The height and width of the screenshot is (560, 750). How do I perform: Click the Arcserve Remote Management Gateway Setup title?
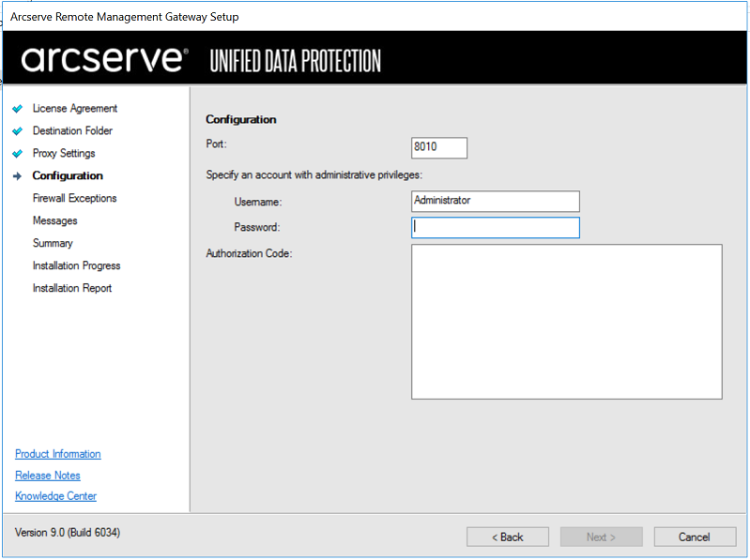pyautogui.click(x=124, y=17)
